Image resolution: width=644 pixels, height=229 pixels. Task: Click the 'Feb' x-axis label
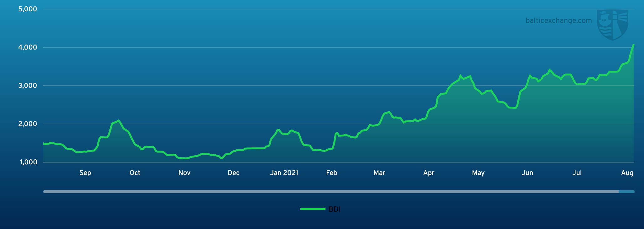[x=332, y=173]
